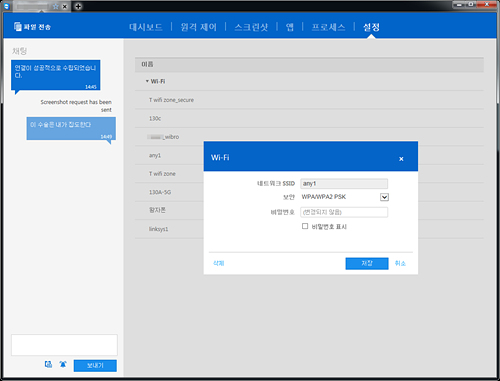The height and width of the screenshot is (381, 500).
Task: Select the _wibro network row
Action: tap(309, 137)
